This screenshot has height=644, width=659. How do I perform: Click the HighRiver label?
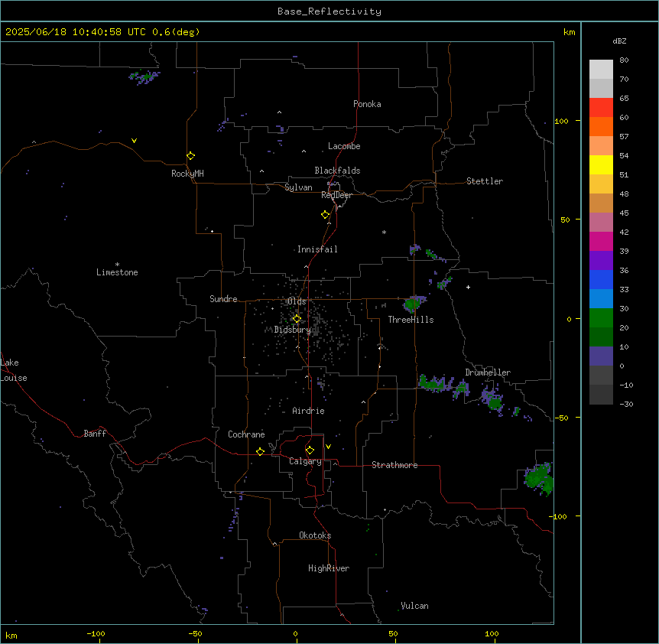(329, 568)
